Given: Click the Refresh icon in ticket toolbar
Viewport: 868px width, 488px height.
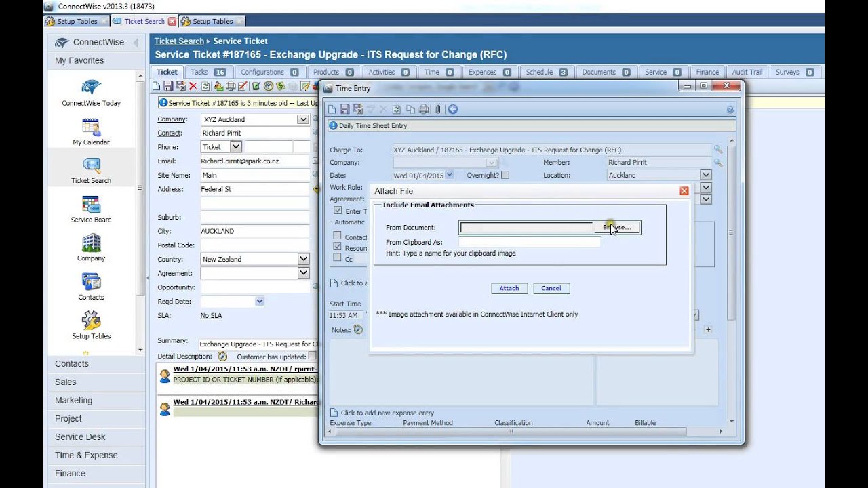Looking at the screenshot, I should (205, 86).
